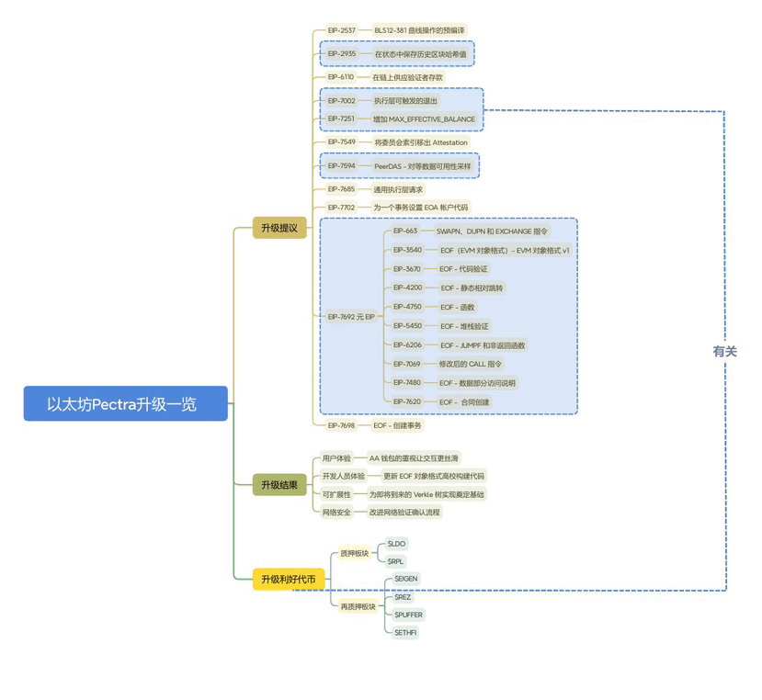762x700 pixels.
Task: Click the EOF - JUMPF 和非返回函数 node
Action: [x=483, y=345]
